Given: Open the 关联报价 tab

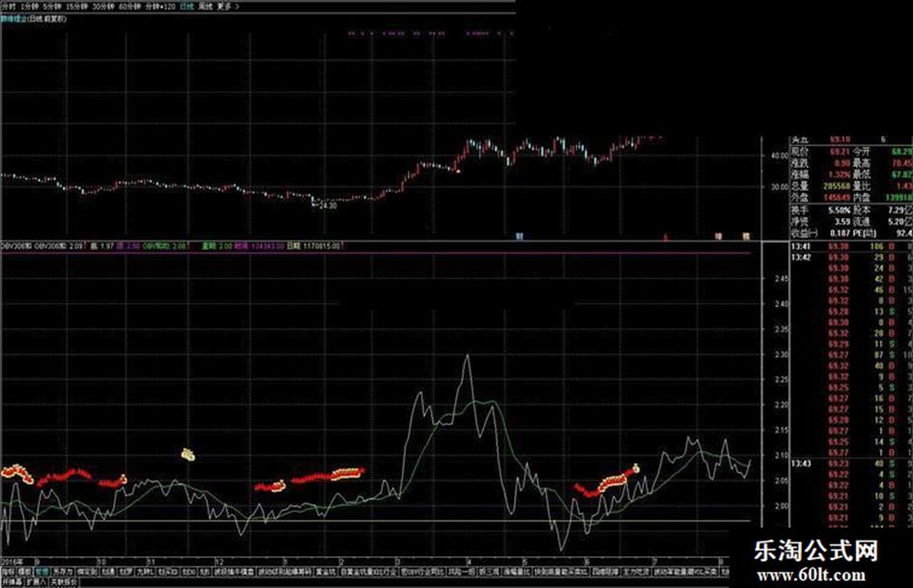Looking at the screenshot, I should click(64, 581).
